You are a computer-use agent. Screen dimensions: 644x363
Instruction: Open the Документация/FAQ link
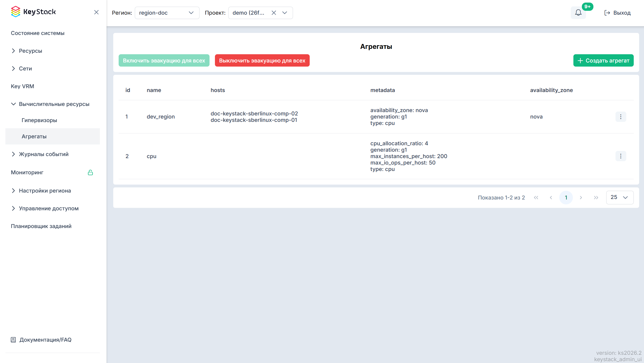(x=41, y=340)
